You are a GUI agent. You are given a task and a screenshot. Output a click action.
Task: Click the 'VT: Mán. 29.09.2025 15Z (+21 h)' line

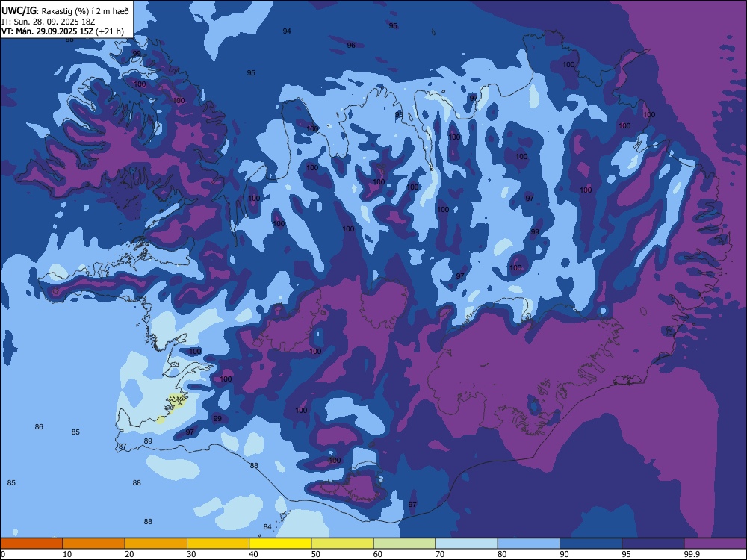(x=63, y=31)
